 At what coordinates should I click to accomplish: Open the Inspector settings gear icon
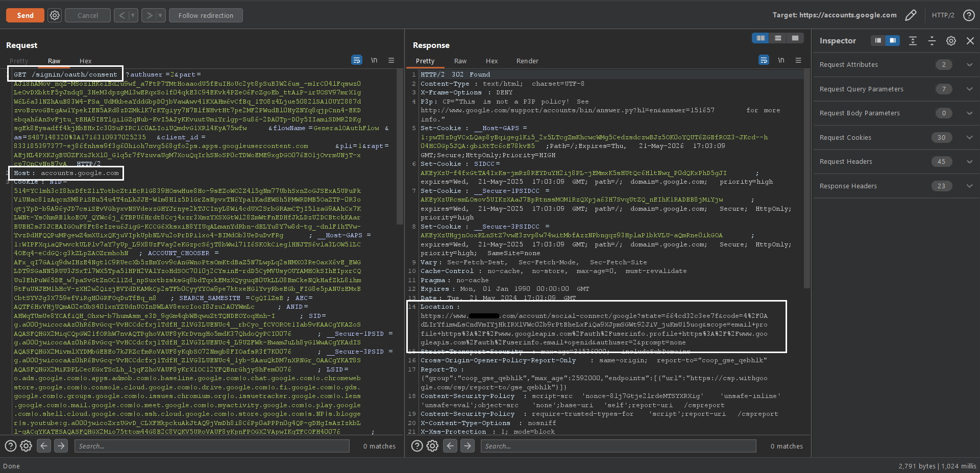[x=951, y=41]
